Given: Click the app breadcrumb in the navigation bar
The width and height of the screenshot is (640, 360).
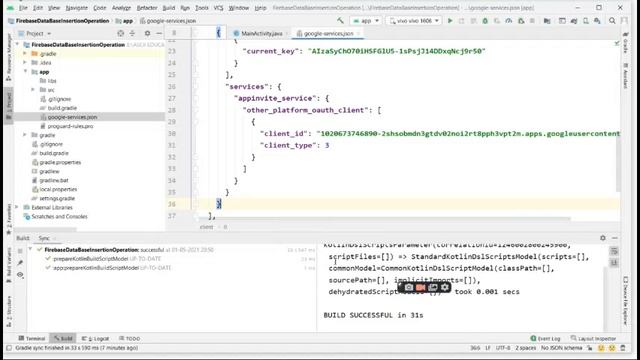Looking at the screenshot, I should (124, 21).
